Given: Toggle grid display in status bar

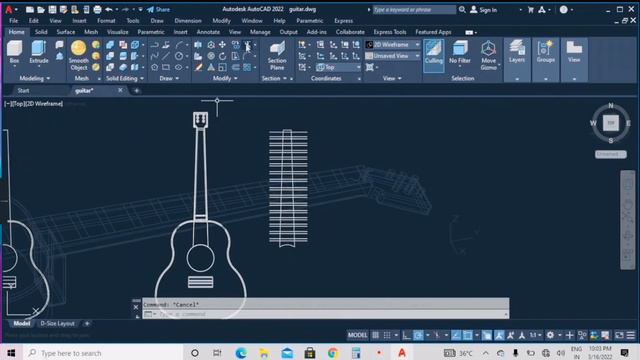Looking at the screenshot, I should 376,335.
